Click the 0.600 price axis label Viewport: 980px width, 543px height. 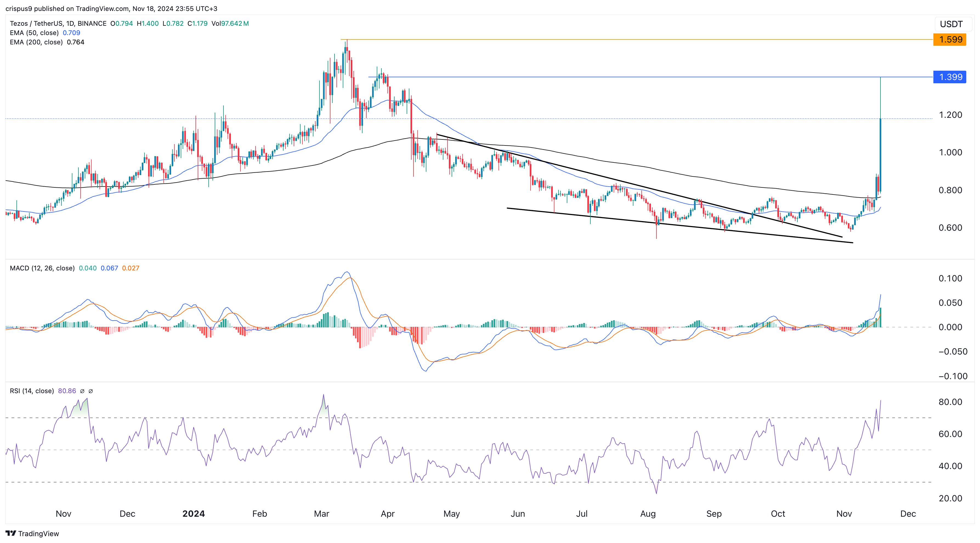click(x=950, y=228)
